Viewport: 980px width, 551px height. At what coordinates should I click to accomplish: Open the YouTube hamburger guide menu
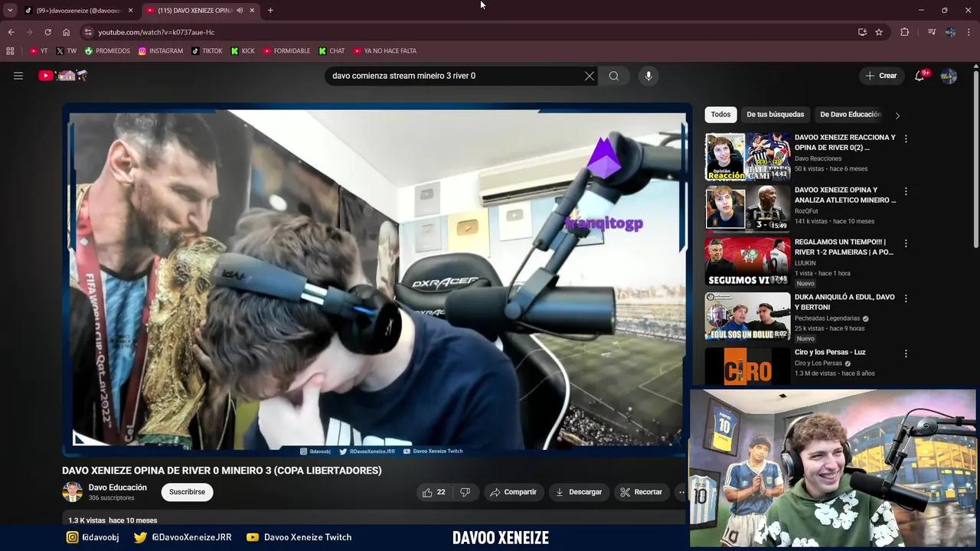tap(18, 76)
